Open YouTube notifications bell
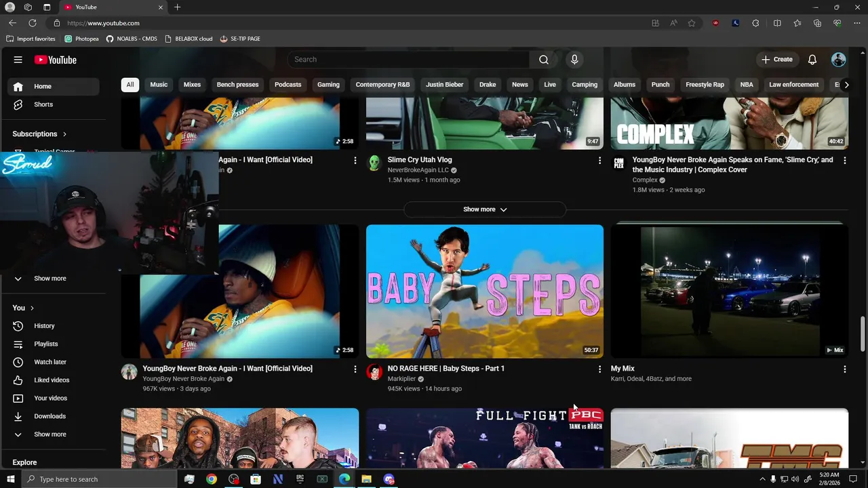This screenshot has height=488, width=868. 812,60
